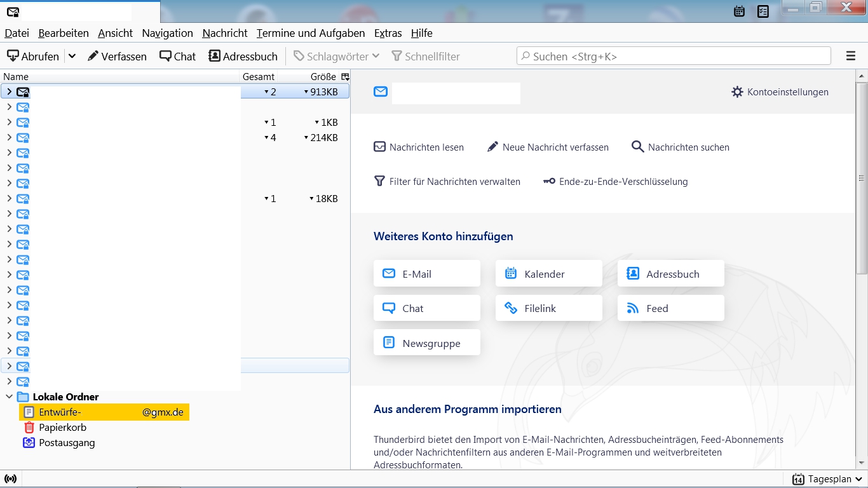Screen dimensions: 868x488
Task: Open Adressbuch from the main toolbar
Action: point(243,56)
